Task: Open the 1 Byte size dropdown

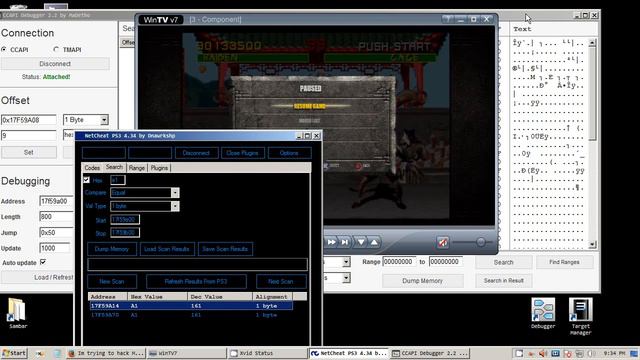Action: pos(104,120)
